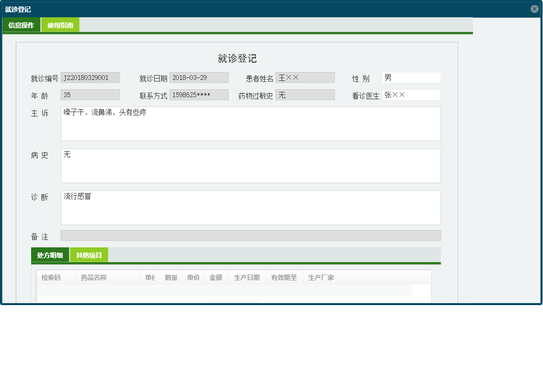Click the 性别 field showing 男
Image resolution: width=543 pixels, height=392 pixels.
(412, 77)
